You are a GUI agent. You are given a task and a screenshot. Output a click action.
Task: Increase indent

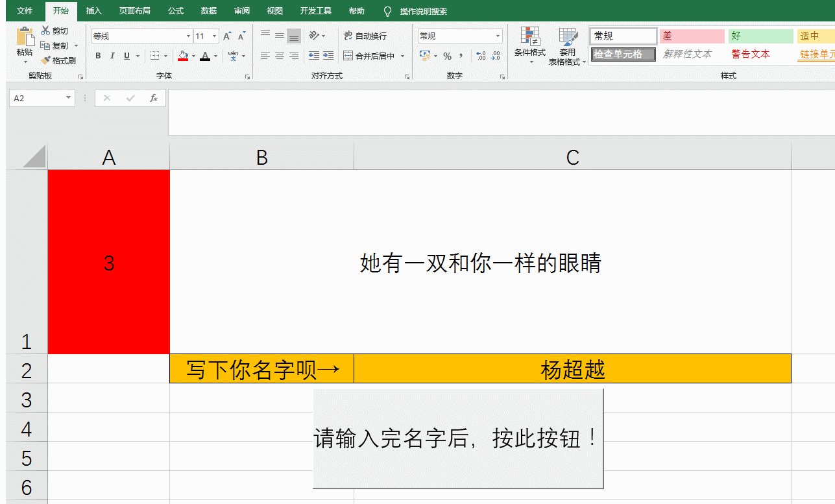click(x=328, y=56)
